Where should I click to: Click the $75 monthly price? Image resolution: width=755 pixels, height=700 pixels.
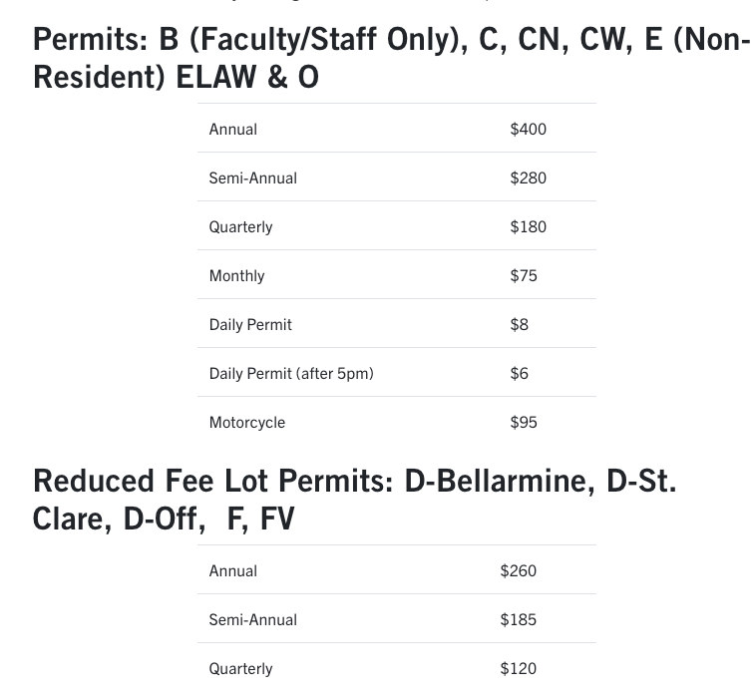[x=523, y=275]
